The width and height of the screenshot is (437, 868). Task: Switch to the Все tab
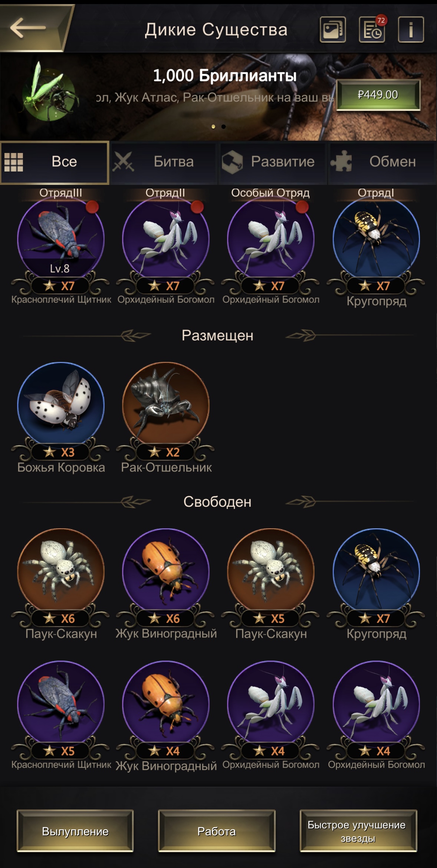tap(55, 162)
